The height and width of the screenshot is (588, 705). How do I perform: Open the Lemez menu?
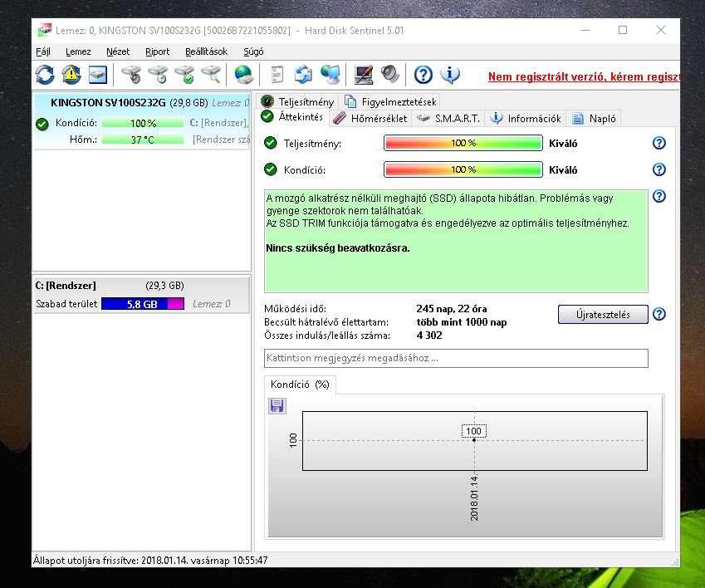point(78,51)
